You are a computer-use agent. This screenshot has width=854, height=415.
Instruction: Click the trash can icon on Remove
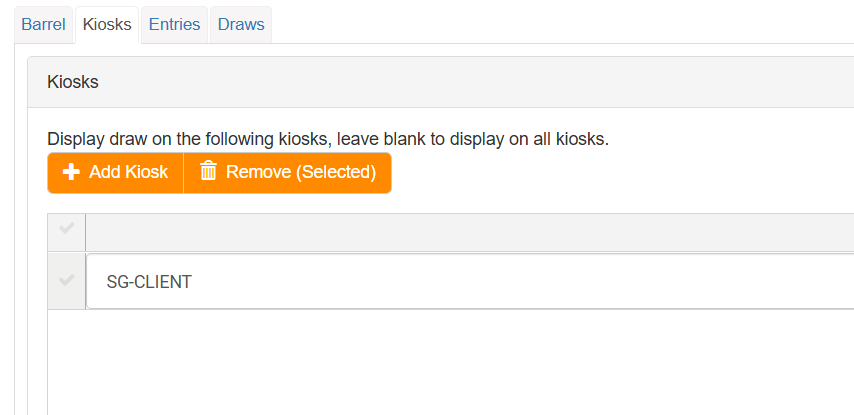click(x=208, y=172)
